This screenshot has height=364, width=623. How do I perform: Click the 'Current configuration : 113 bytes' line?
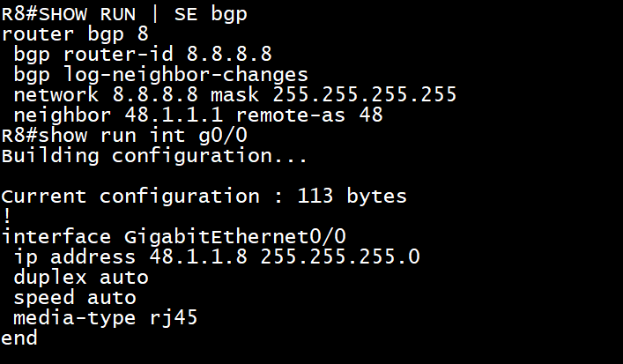pyautogui.click(x=204, y=197)
